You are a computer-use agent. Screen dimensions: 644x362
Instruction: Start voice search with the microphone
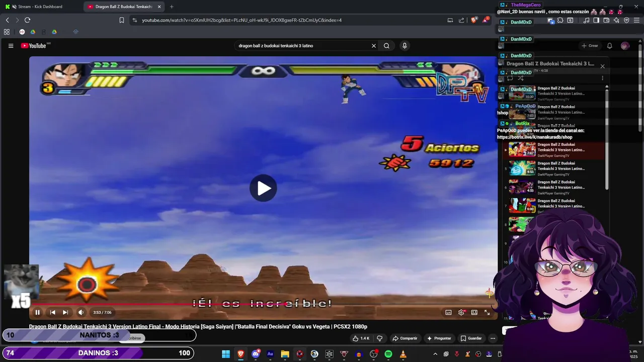click(405, 46)
